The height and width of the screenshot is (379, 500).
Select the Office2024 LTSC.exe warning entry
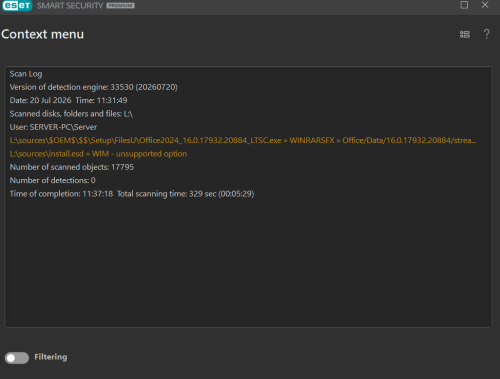(x=243, y=140)
